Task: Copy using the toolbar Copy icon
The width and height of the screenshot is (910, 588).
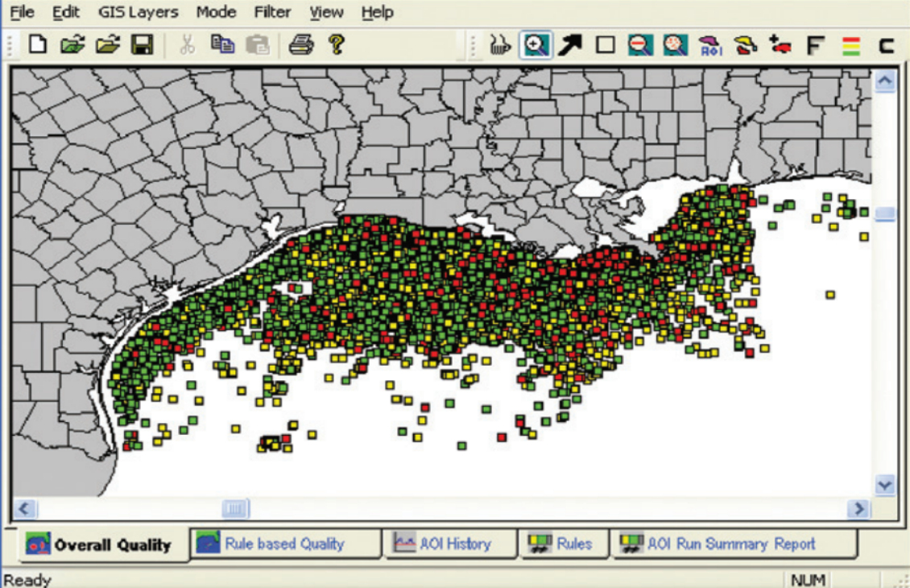Action: coord(222,44)
